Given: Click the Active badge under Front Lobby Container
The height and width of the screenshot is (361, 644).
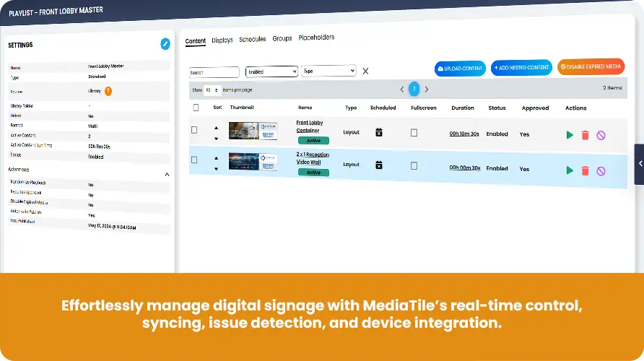Looking at the screenshot, I should 313,141.
